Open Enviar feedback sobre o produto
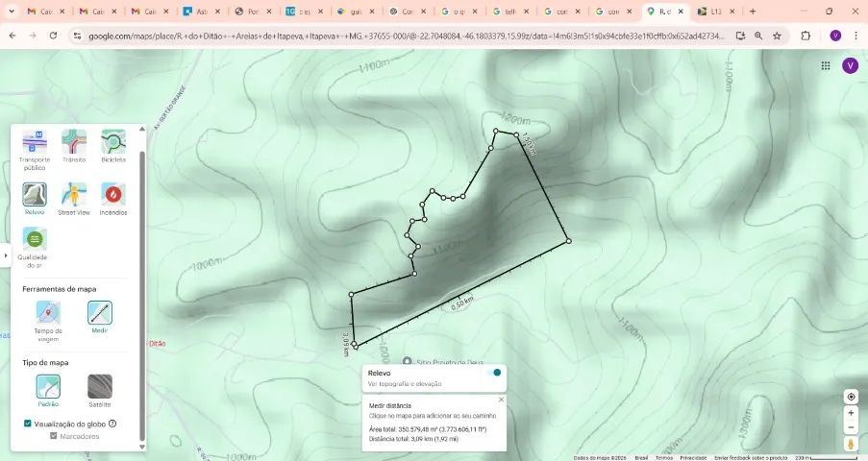The height and width of the screenshot is (461, 868). 751,458
